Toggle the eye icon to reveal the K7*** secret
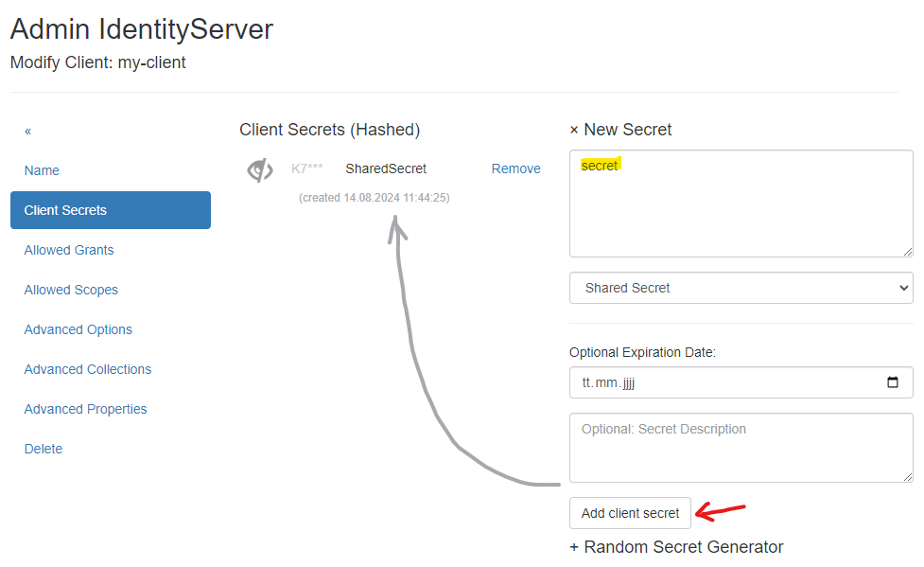The height and width of the screenshot is (567, 924). pyautogui.click(x=259, y=170)
